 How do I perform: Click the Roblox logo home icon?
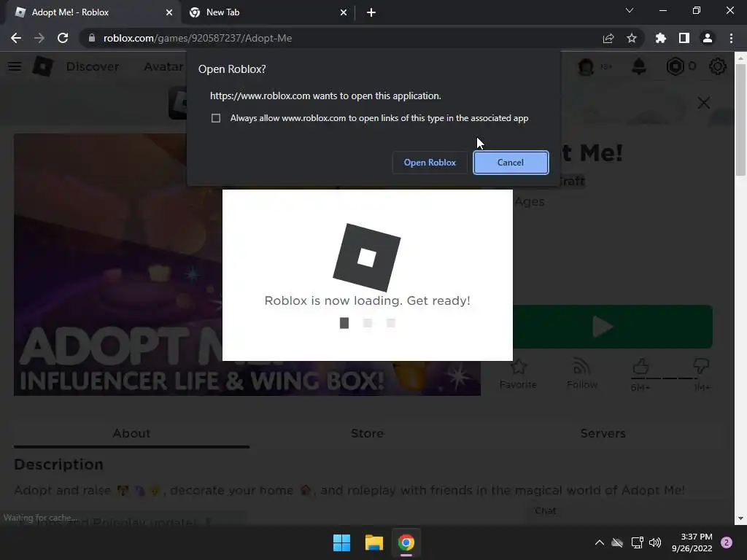(x=43, y=66)
